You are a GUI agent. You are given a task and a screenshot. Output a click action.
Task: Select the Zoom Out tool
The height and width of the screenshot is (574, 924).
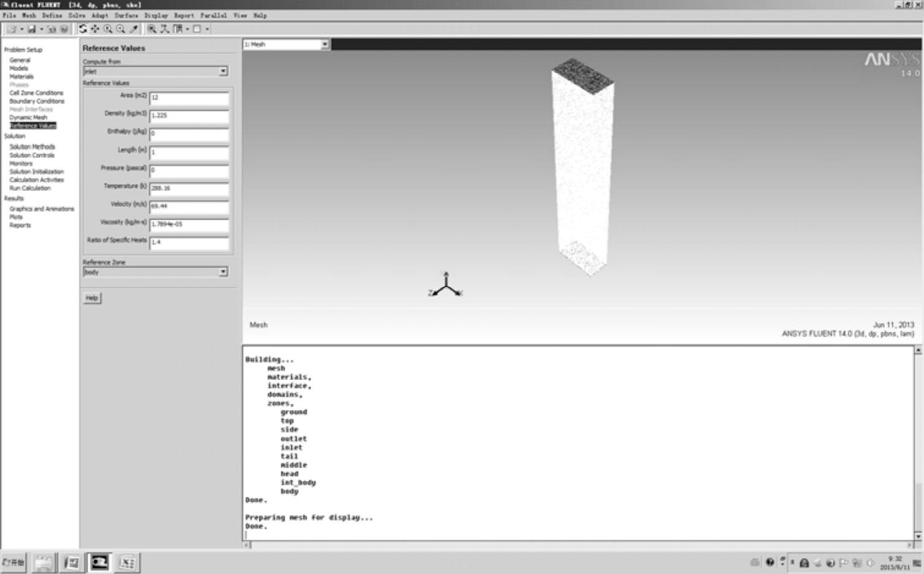coord(121,29)
